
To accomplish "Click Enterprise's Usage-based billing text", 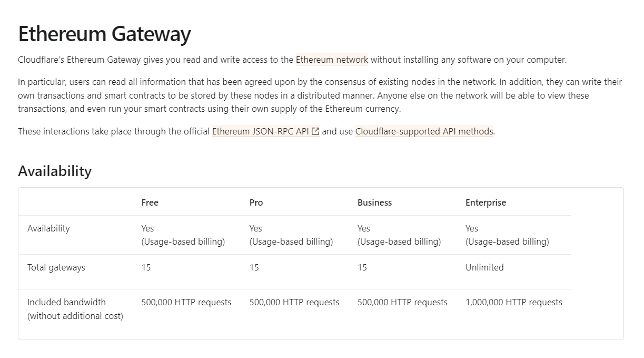I will tap(507, 241).
